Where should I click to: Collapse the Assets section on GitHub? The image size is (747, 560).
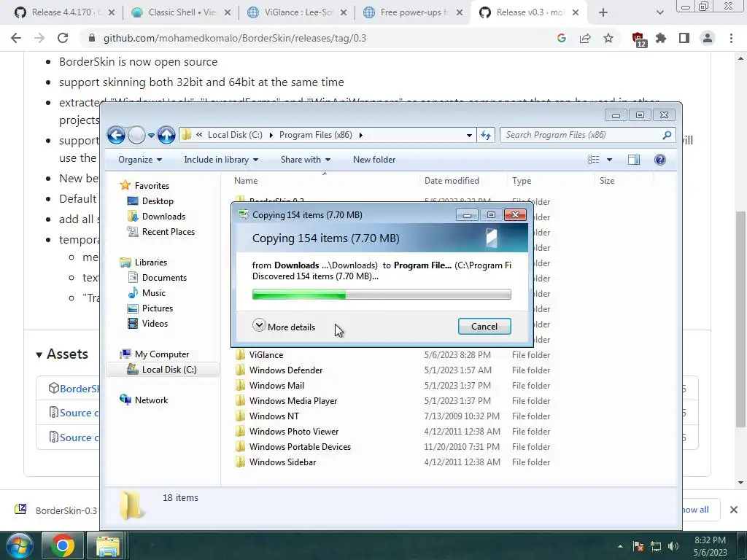tap(63, 354)
